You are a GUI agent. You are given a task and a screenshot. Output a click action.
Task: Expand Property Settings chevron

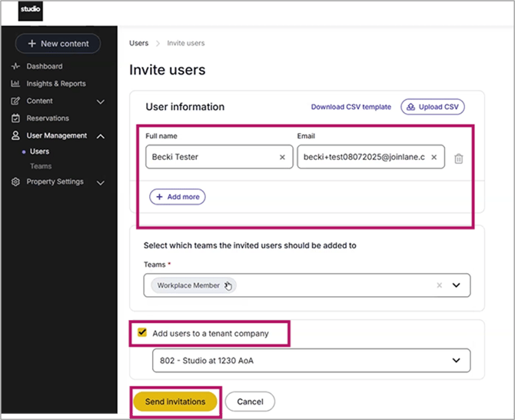101,182
